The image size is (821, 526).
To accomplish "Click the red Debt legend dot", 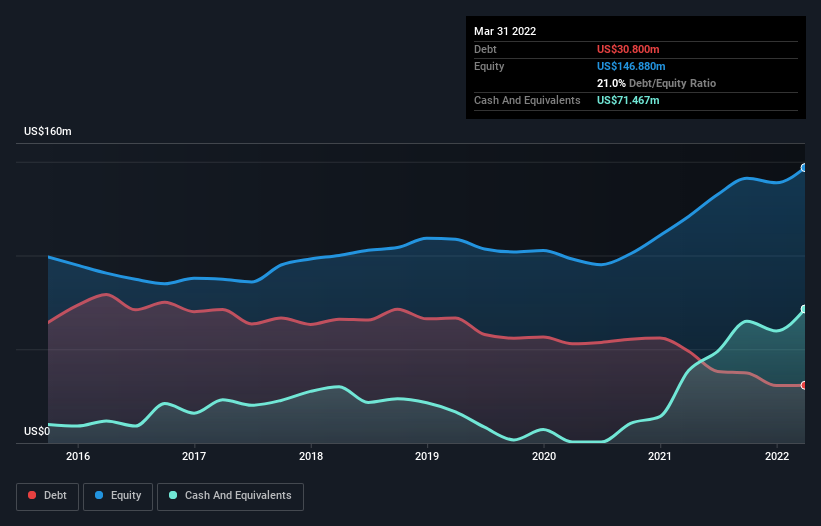I will coord(32,495).
